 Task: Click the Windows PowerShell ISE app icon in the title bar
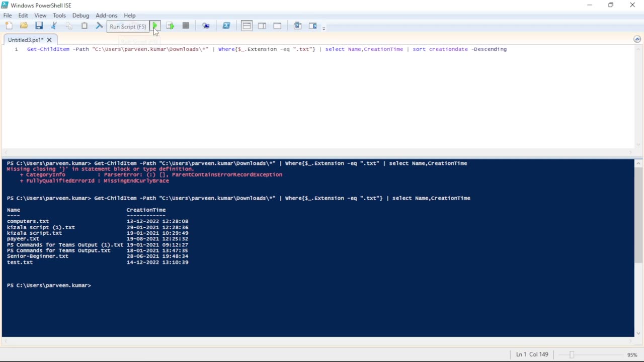tap(5, 5)
